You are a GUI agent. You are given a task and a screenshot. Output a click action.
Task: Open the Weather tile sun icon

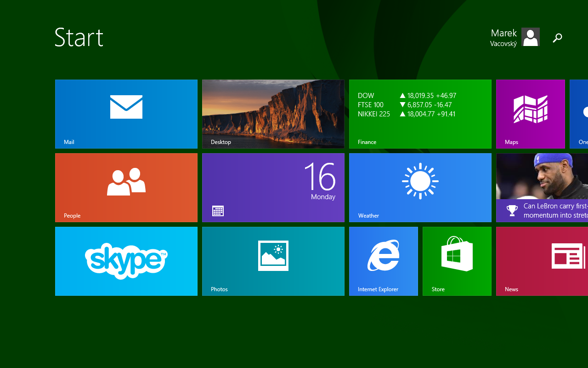420,181
